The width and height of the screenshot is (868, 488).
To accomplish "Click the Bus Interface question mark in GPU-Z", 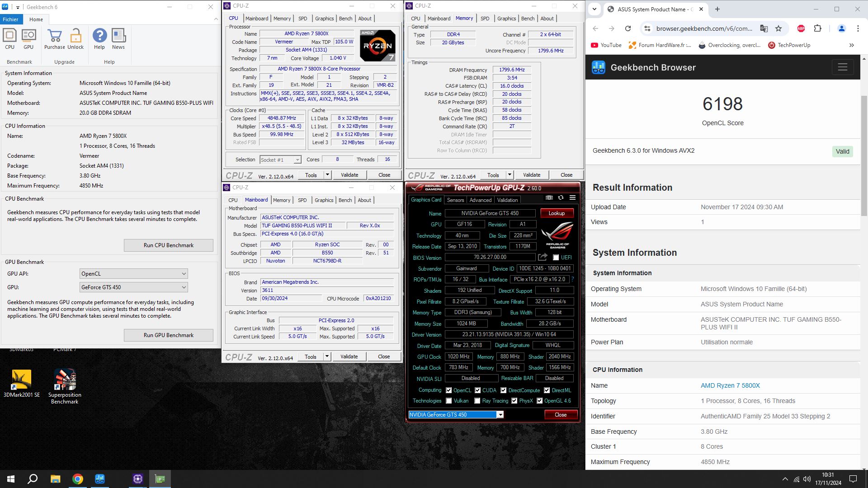I will tap(572, 279).
